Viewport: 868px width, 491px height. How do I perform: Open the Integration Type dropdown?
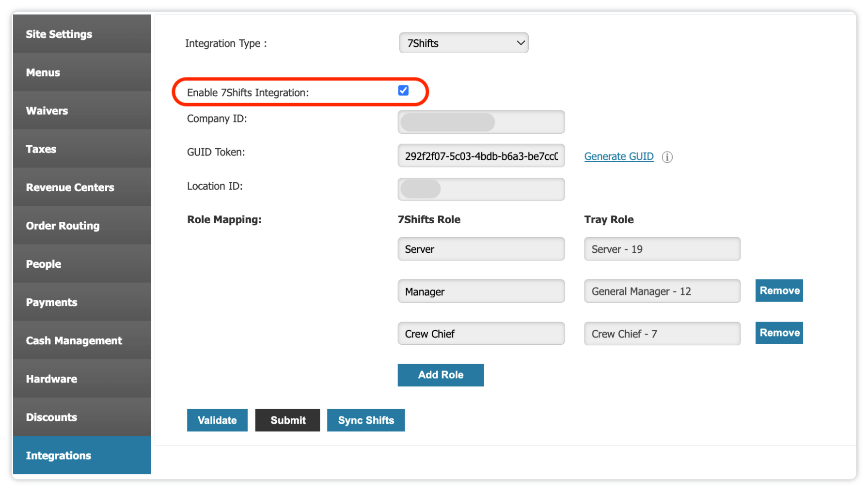coord(463,43)
